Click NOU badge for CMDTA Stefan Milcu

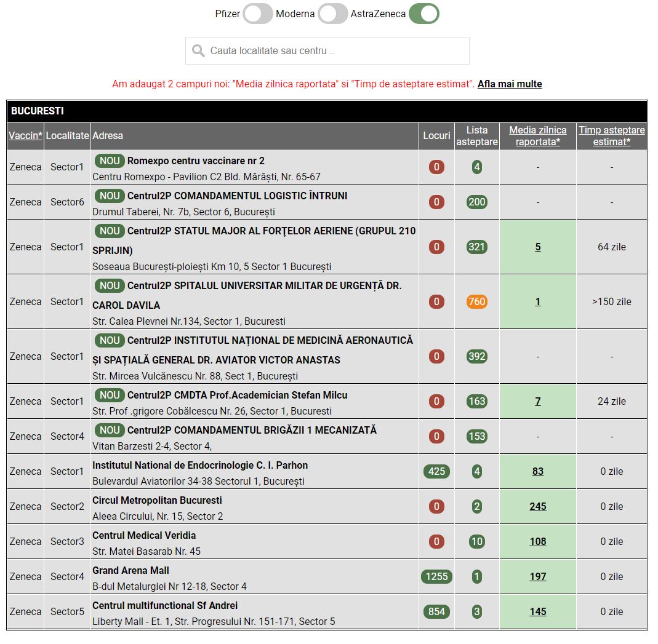pos(110,395)
